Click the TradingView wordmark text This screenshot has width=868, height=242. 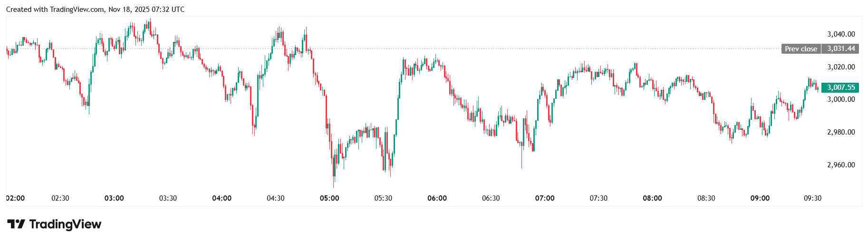65,224
